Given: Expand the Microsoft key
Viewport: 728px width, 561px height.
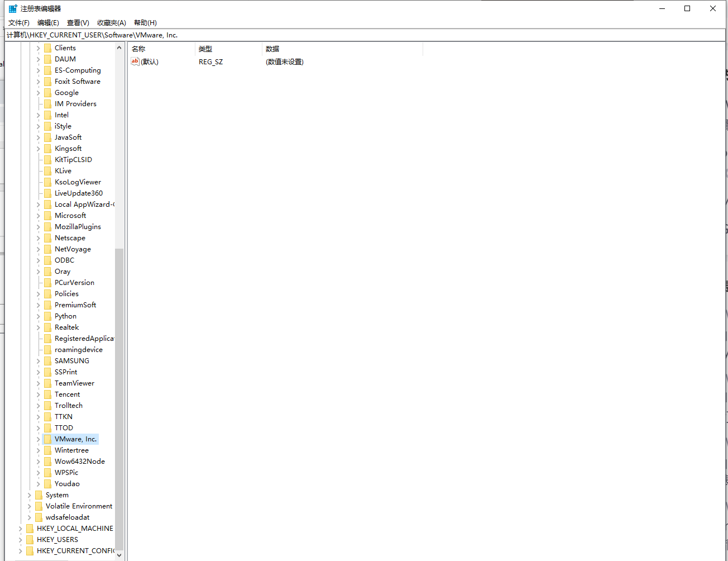Looking at the screenshot, I should pyautogui.click(x=39, y=216).
